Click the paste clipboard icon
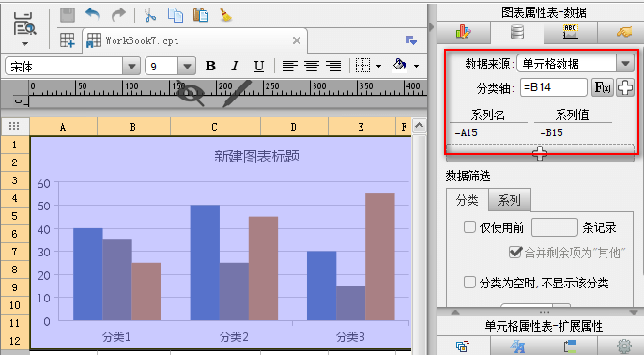 (x=201, y=15)
